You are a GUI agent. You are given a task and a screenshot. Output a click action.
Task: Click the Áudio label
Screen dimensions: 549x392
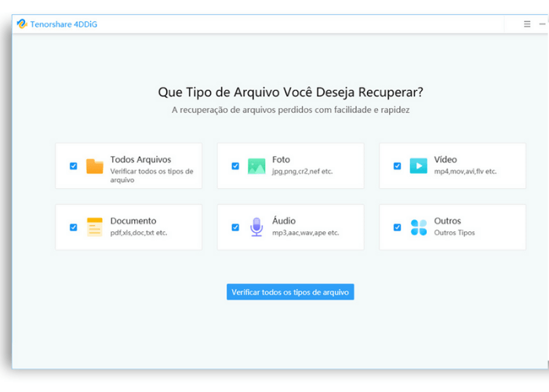point(284,221)
